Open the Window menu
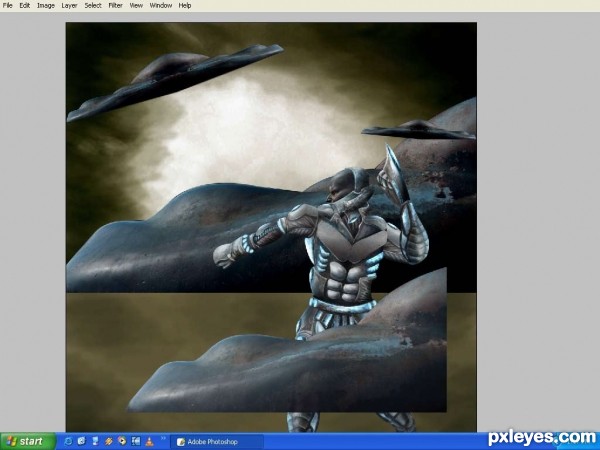Image resolution: width=600 pixels, height=450 pixels. click(161, 5)
